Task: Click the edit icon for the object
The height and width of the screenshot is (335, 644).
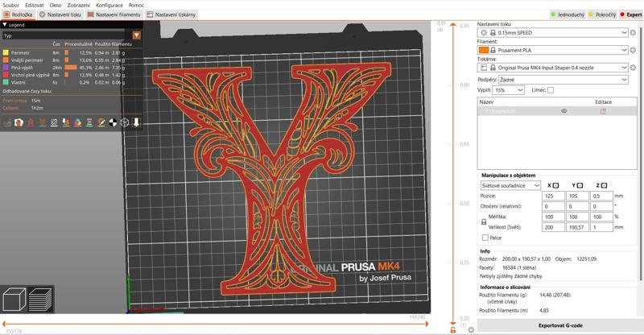Action: pos(603,111)
